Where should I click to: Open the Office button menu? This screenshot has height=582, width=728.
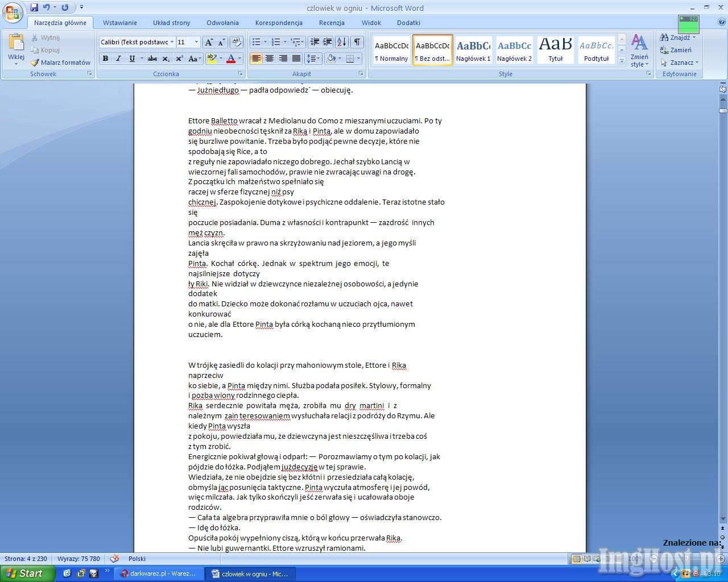[13, 13]
